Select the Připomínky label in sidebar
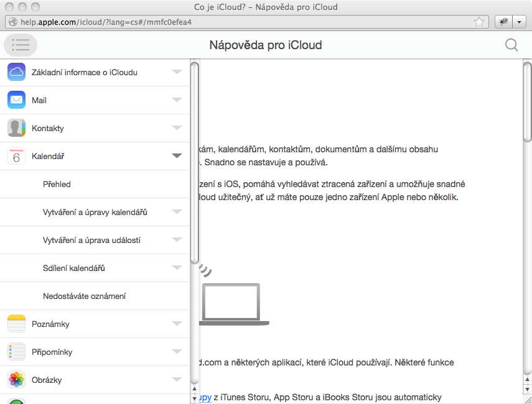Viewport: 532px width, 404px height. 52,352
